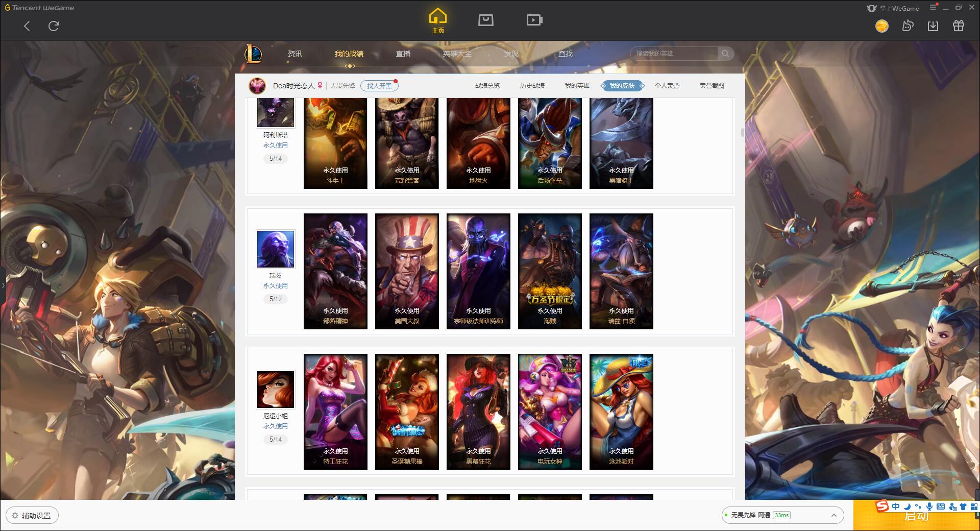Open the 战绩总览 sub-tab
Viewport: 980px width, 531px height.
tap(487, 86)
